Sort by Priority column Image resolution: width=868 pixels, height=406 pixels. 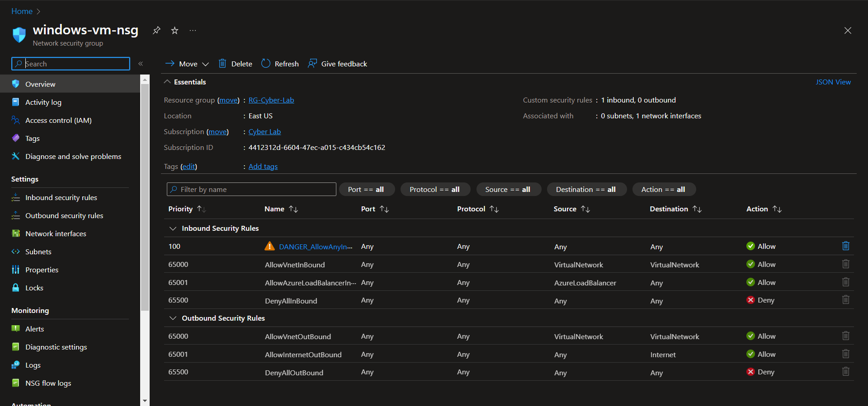pos(187,209)
